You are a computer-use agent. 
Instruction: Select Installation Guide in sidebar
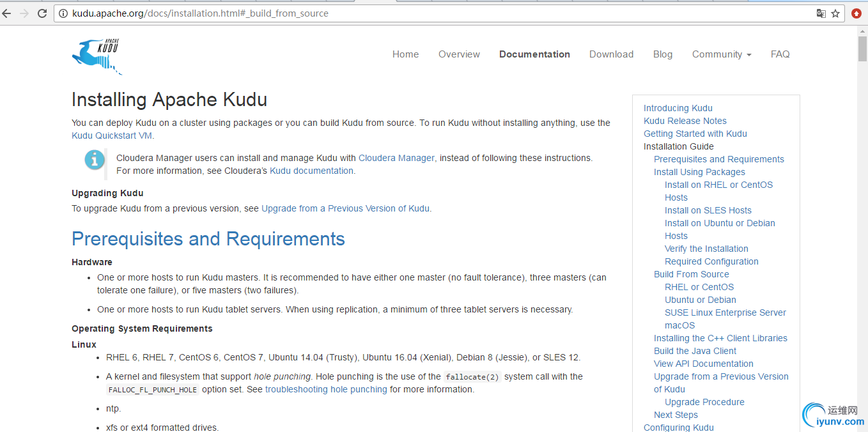coord(679,146)
